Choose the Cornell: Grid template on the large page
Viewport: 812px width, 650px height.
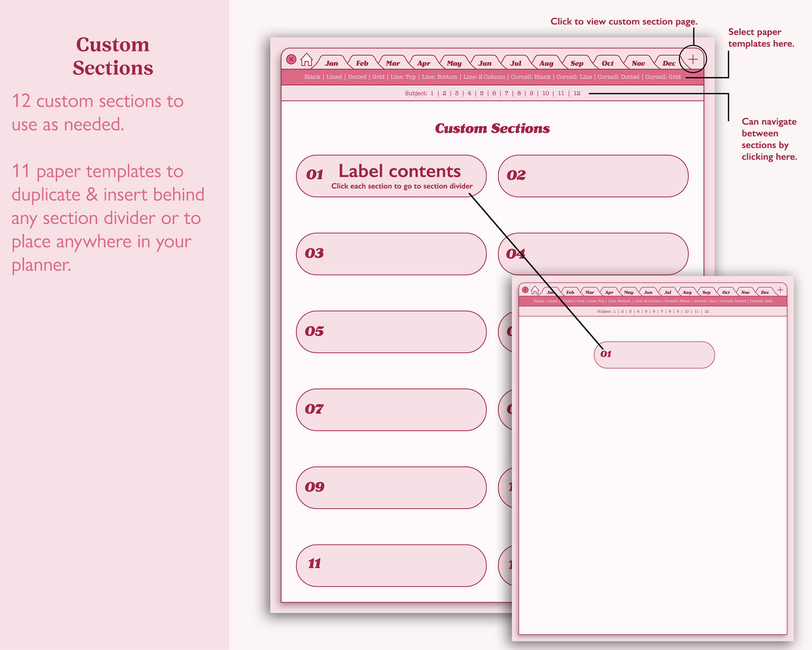663,77
